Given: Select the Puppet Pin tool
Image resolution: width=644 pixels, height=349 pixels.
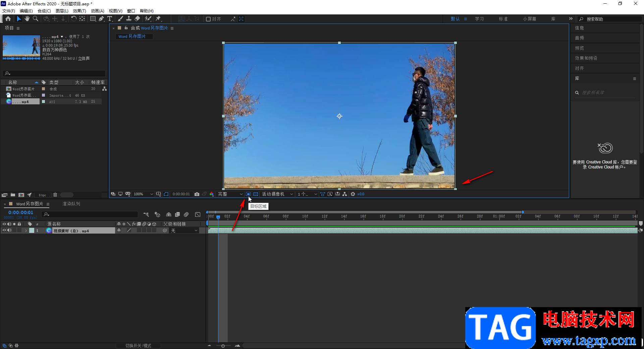Looking at the screenshot, I should pyautogui.click(x=158, y=19).
